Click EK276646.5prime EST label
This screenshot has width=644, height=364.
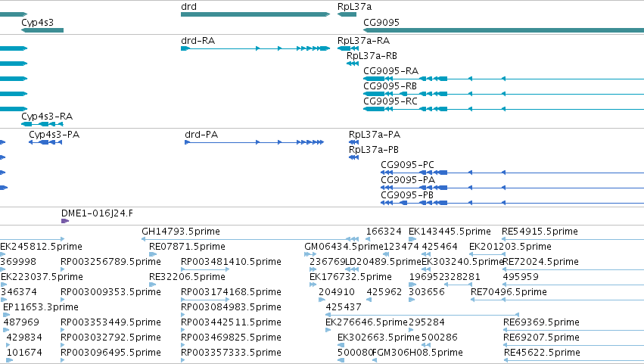tap(366, 322)
